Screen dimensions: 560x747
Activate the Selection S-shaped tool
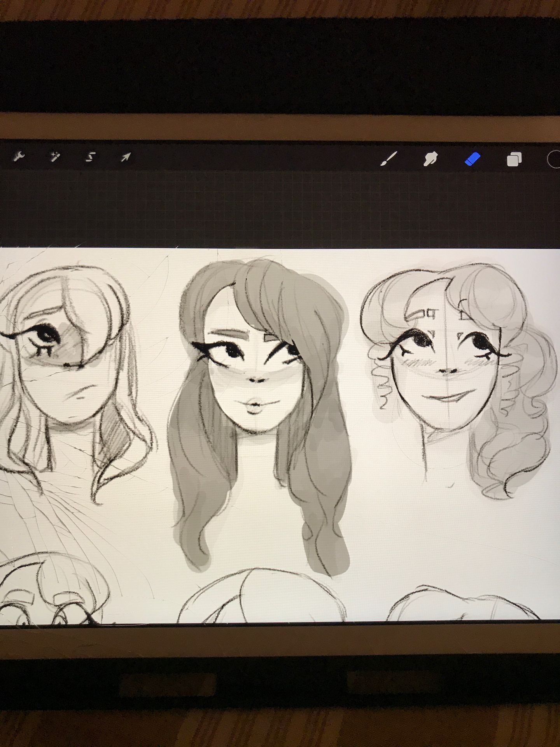coord(90,157)
